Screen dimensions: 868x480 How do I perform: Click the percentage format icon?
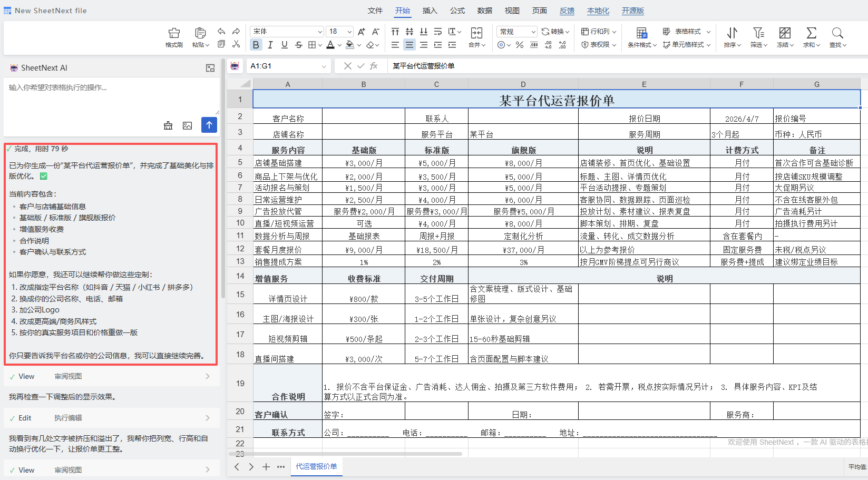point(519,45)
